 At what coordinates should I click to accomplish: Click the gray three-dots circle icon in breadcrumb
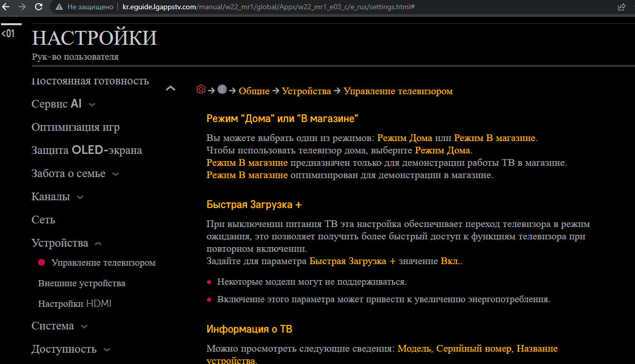point(222,90)
